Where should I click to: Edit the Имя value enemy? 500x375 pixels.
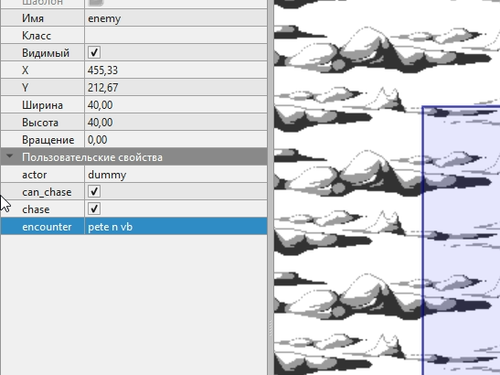tap(176, 18)
